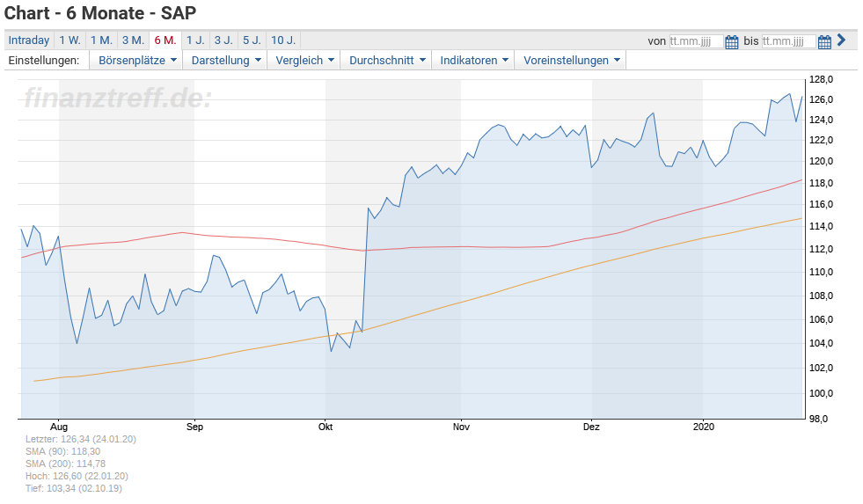Click the 'Dez' x-axis label

(591, 427)
